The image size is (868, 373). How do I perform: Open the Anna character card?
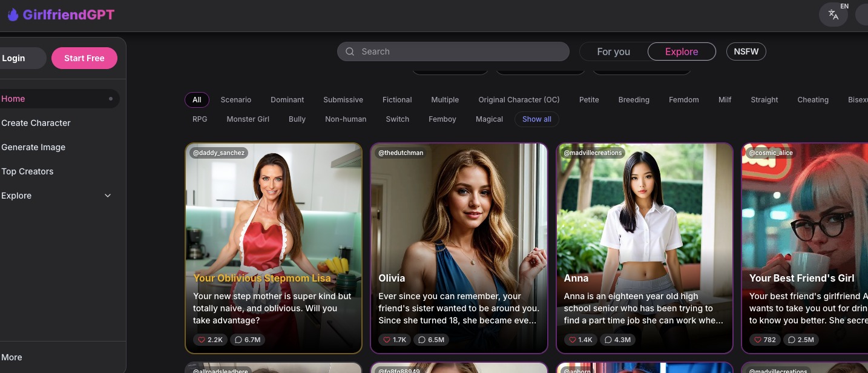point(645,248)
